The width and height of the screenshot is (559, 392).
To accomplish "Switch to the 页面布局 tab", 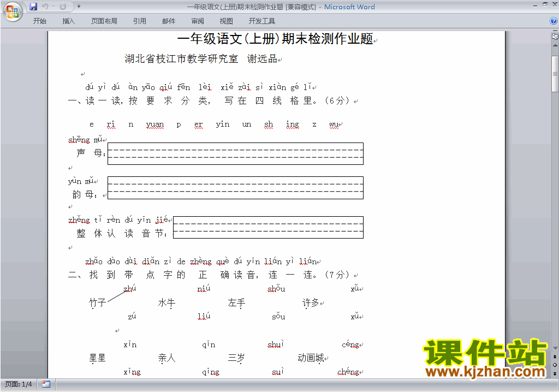I will [x=104, y=21].
